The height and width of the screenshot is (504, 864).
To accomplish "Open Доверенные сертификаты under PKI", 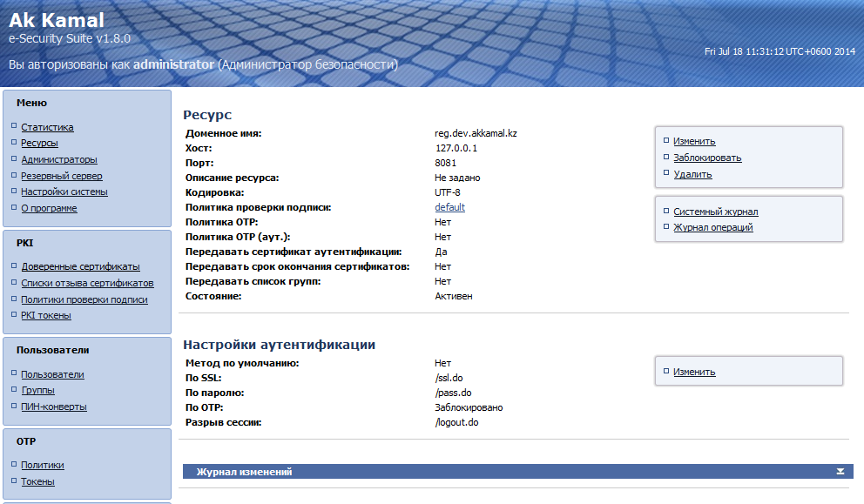I will (x=80, y=266).
